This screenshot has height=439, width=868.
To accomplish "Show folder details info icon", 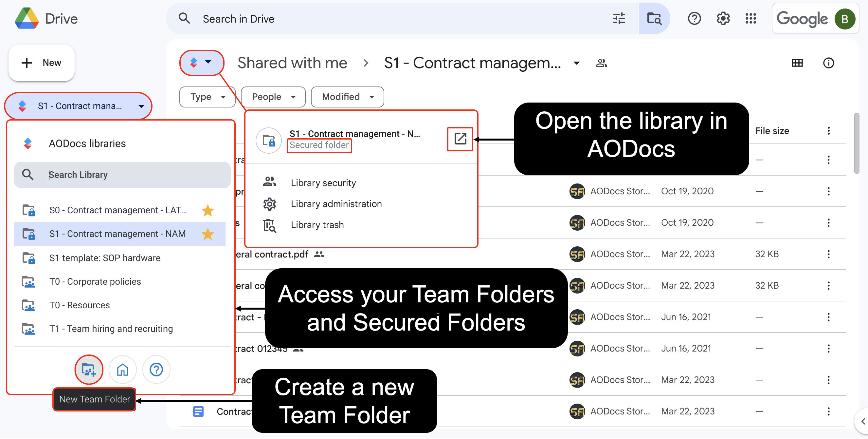I will [x=828, y=63].
